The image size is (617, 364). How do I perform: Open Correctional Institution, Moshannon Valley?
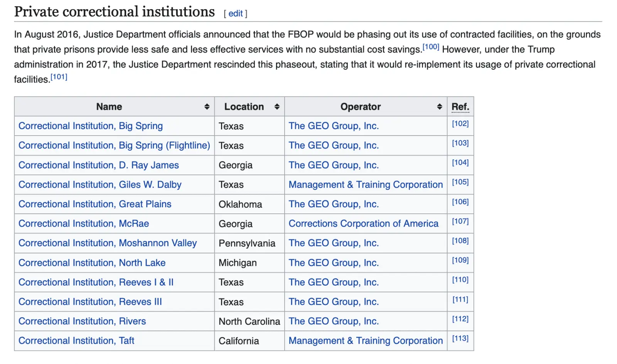click(x=108, y=243)
